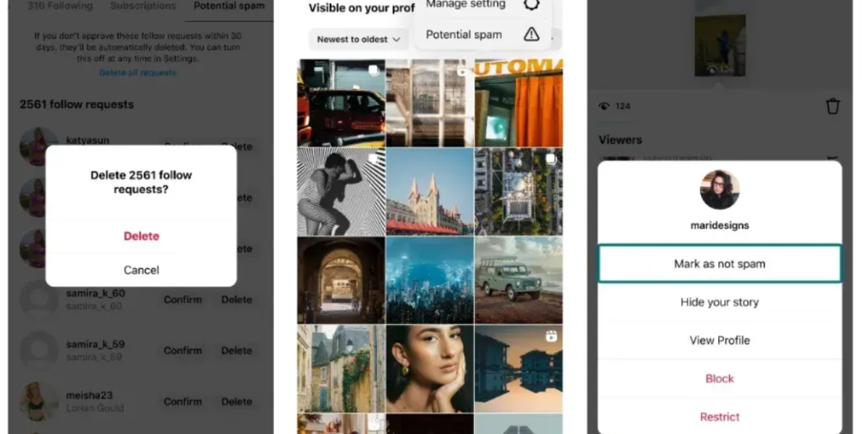Click the trash icon on the story viewers panel
The height and width of the screenshot is (434, 868).
(833, 106)
